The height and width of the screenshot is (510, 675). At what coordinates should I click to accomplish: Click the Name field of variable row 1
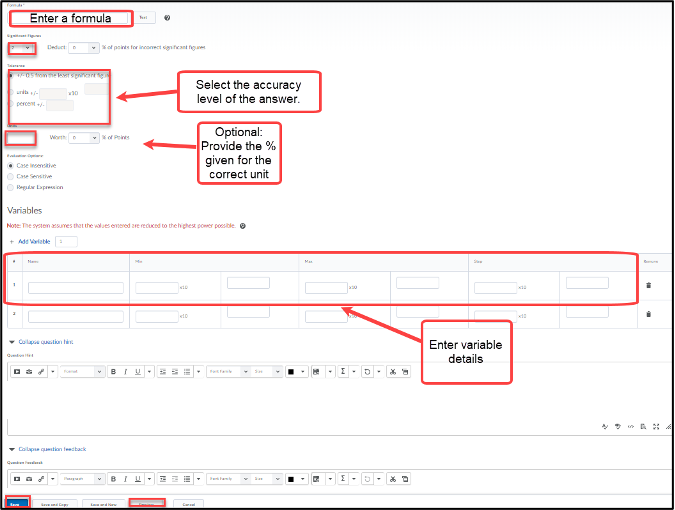(76, 288)
